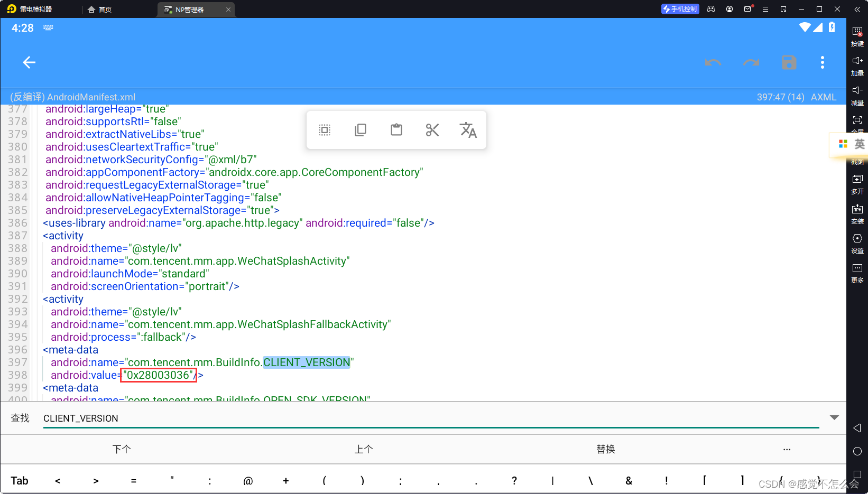
Task: Translate selected text icon
Action: click(468, 130)
